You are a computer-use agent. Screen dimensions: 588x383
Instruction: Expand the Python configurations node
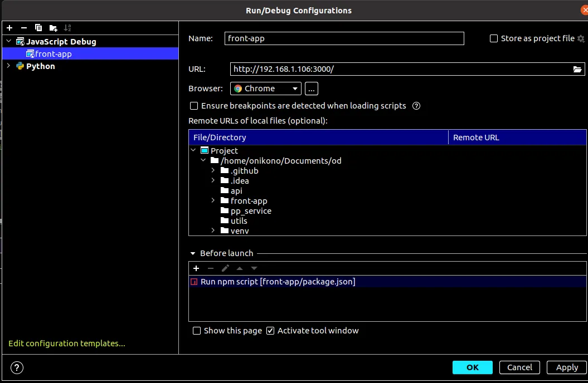(8, 66)
